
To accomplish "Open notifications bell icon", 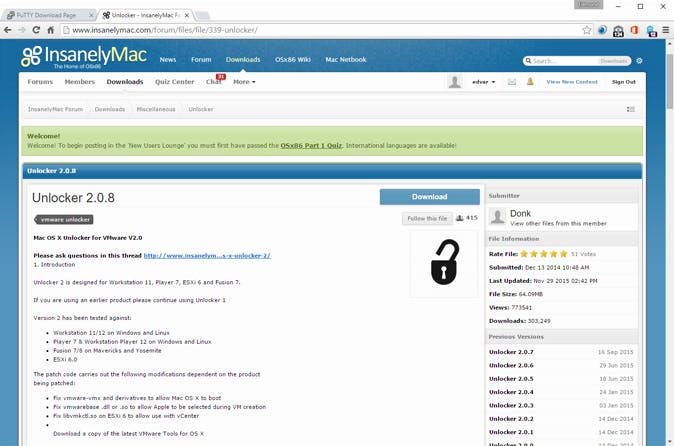I will point(530,81).
